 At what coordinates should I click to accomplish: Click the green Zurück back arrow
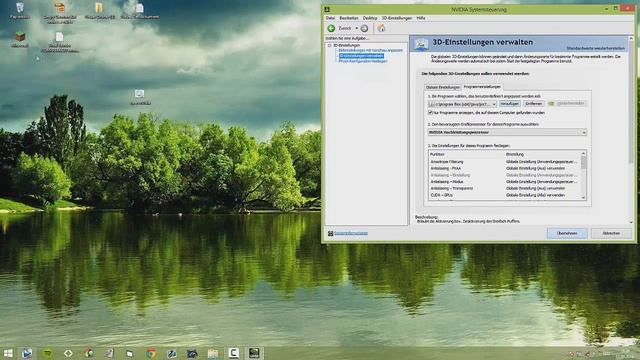(331, 28)
